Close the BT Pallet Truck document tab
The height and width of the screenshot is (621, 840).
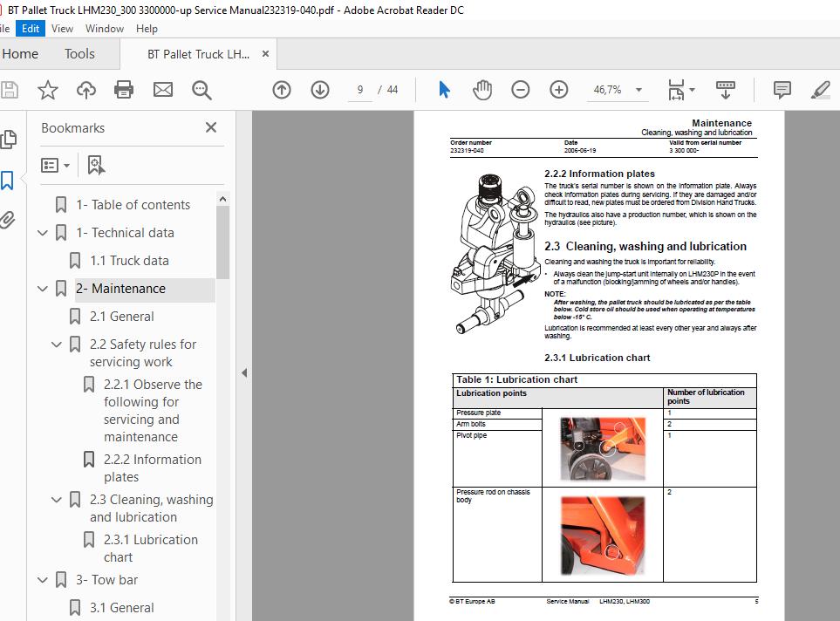[265, 54]
